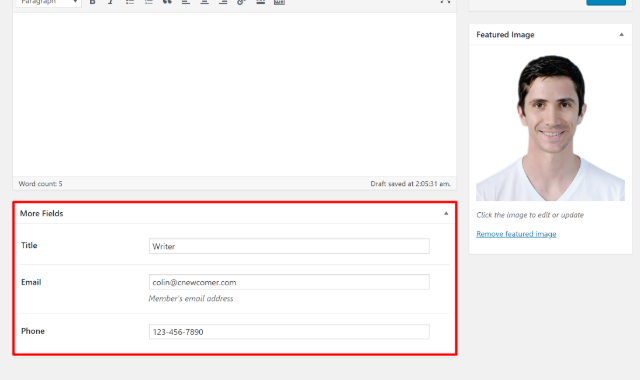Click the Draft saved at 2:05:31 am text
This screenshot has width=640, height=380.
[411, 184]
